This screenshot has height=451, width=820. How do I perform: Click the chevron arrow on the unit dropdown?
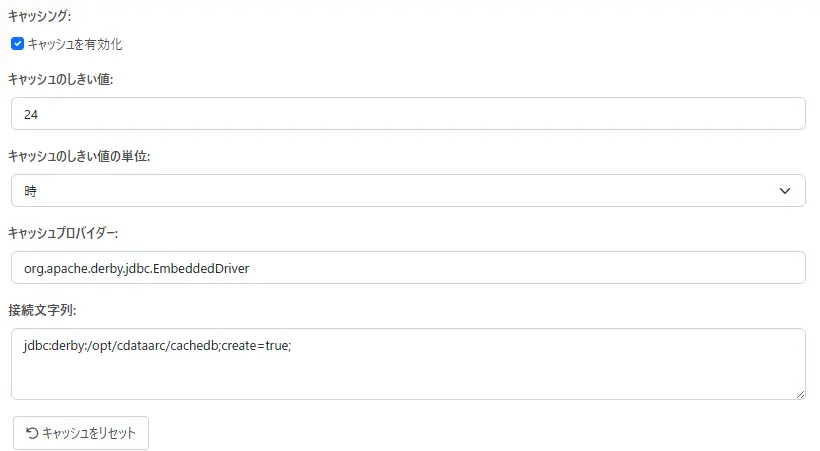point(785,191)
